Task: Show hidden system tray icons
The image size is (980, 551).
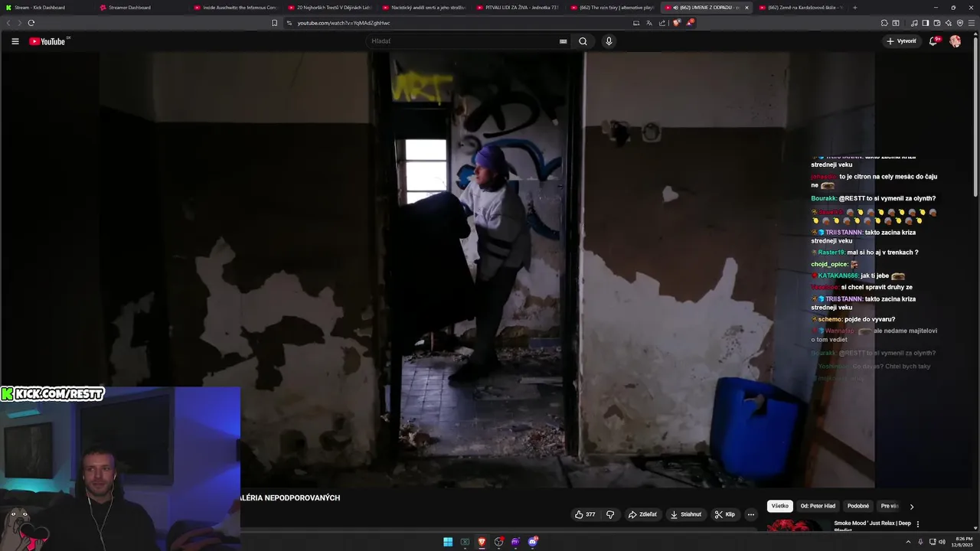Action: [x=908, y=542]
